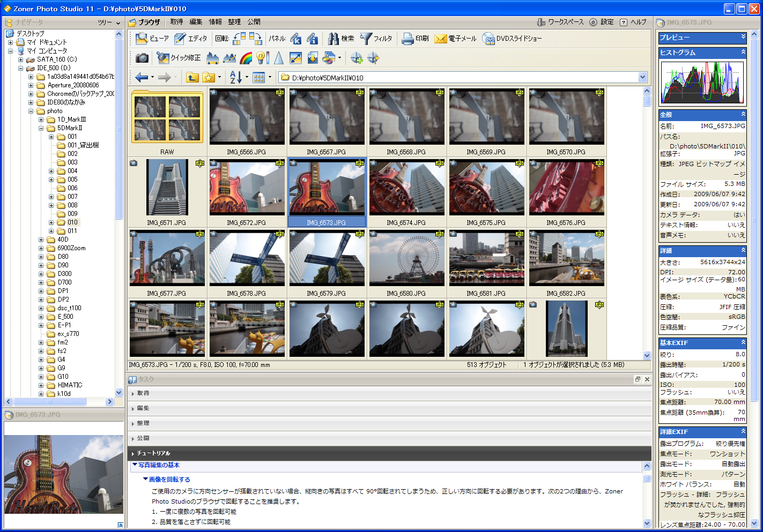This screenshot has height=532, width=763.
Task: Open the 編集 menu
Action: (x=196, y=22)
